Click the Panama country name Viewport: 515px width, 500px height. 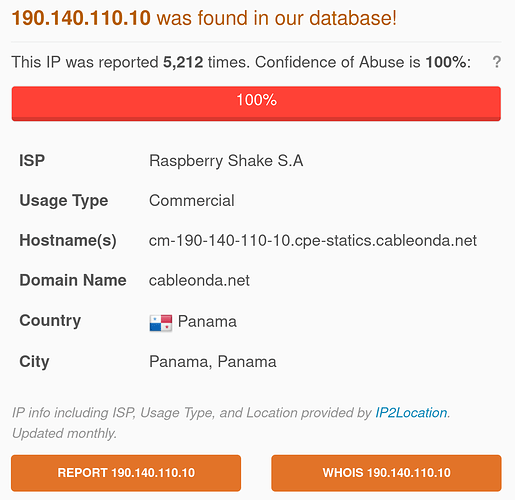[x=207, y=322]
